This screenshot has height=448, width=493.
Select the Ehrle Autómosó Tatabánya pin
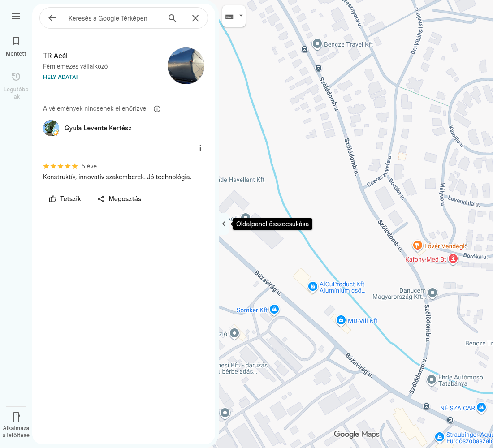[x=431, y=380]
